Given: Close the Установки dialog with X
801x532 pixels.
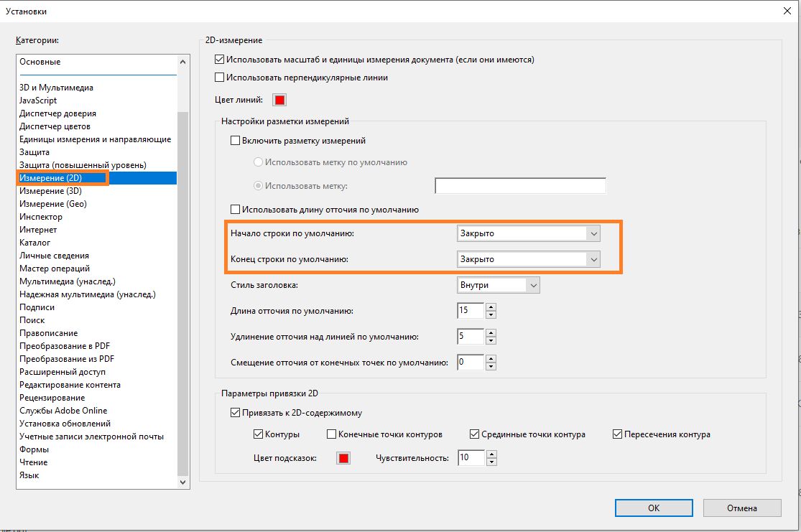Looking at the screenshot, I should [x=787, y=11].
